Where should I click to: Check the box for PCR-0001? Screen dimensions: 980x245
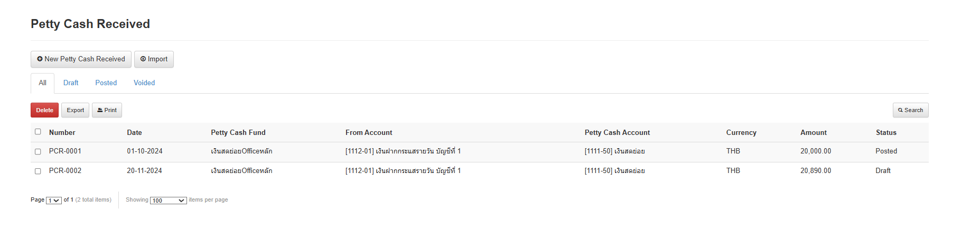point(38,152)
